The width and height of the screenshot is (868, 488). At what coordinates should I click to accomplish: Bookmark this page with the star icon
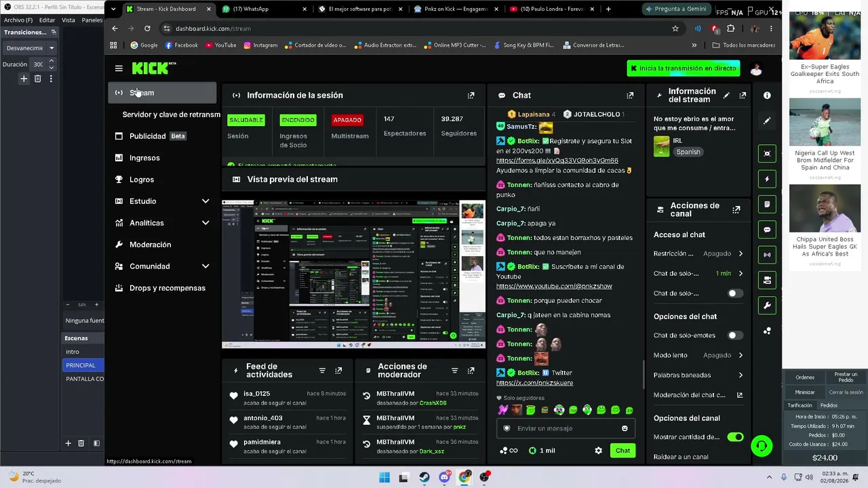tap(675, 28)
